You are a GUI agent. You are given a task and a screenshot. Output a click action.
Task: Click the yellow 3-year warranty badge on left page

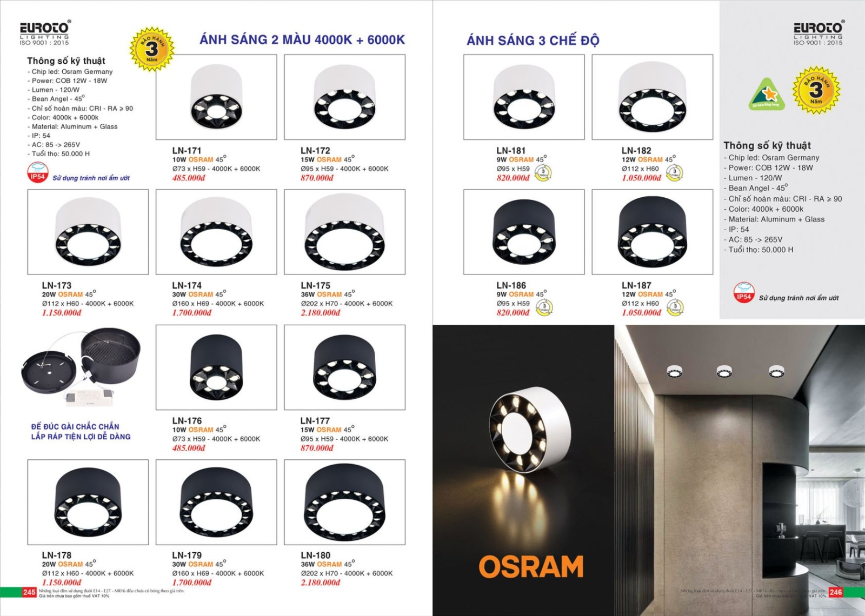pos(152,49)
